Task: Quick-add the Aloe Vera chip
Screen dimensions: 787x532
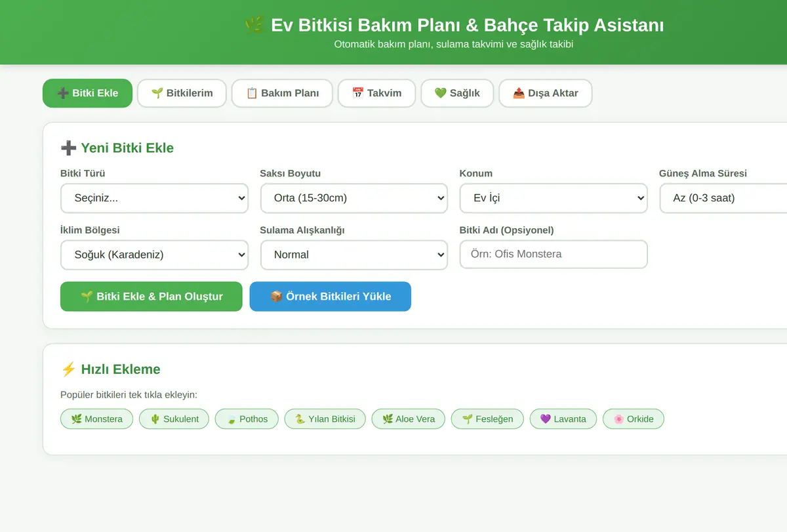Action: point(409,419)
